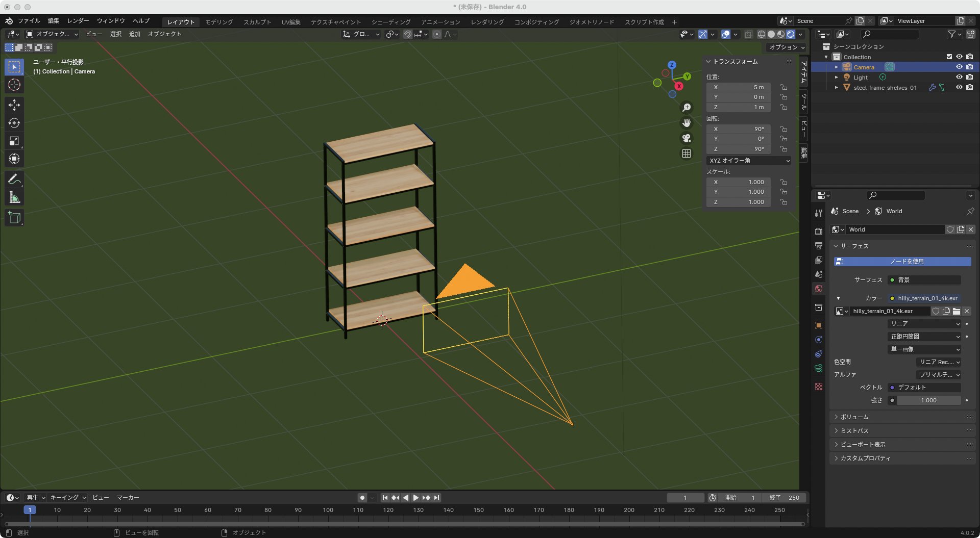Viewport: 980px width, 538px height.
Task: Switch to the シェーディング workspace tab
Action: 391,22
